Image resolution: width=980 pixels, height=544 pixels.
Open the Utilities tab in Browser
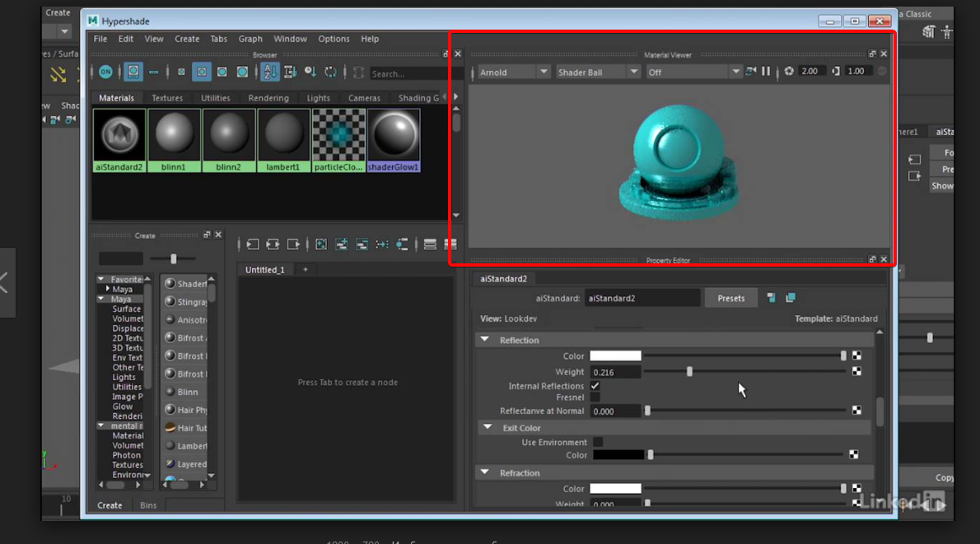tap(216, 98)
